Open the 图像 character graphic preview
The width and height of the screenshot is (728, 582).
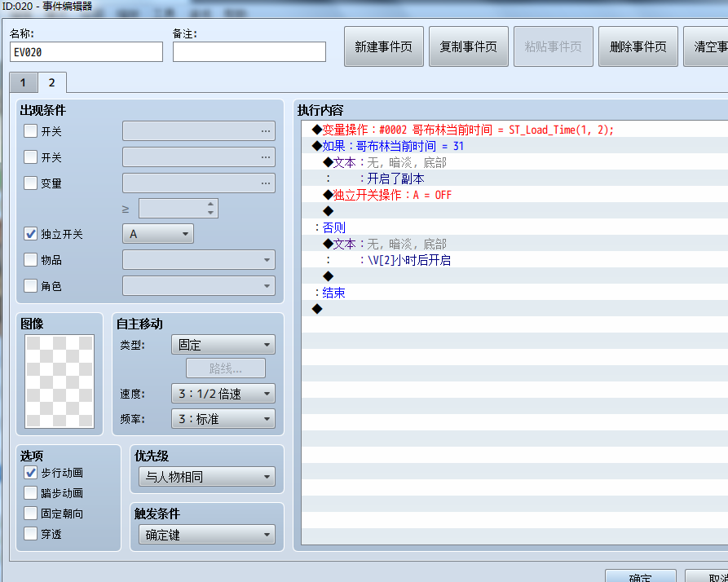click(60, 381)
